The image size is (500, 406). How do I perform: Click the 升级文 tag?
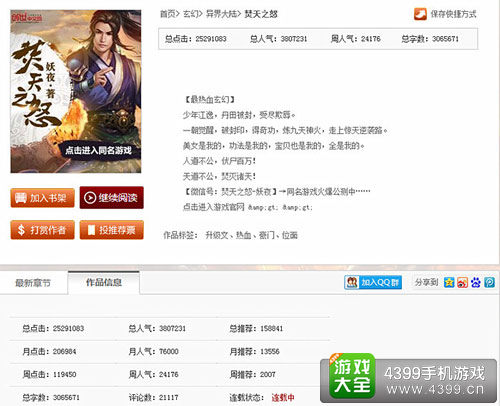[x=217, y=235]
